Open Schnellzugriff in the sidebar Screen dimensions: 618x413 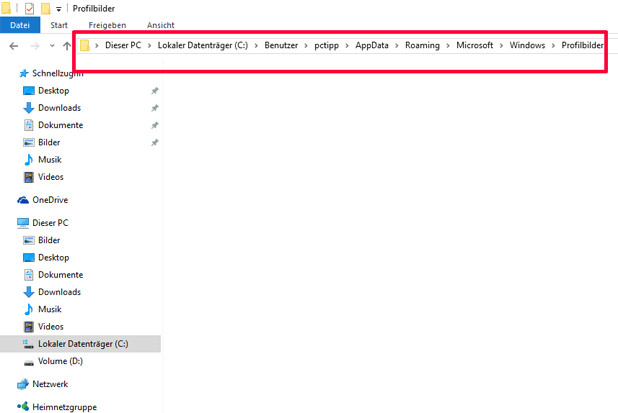pos(58,73)
